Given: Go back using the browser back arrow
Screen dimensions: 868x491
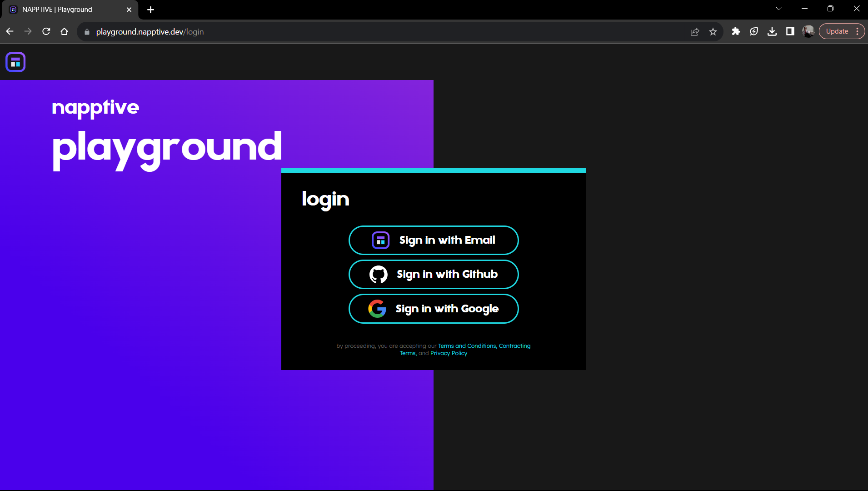Looking at the screenshot, I should point(10,31).
